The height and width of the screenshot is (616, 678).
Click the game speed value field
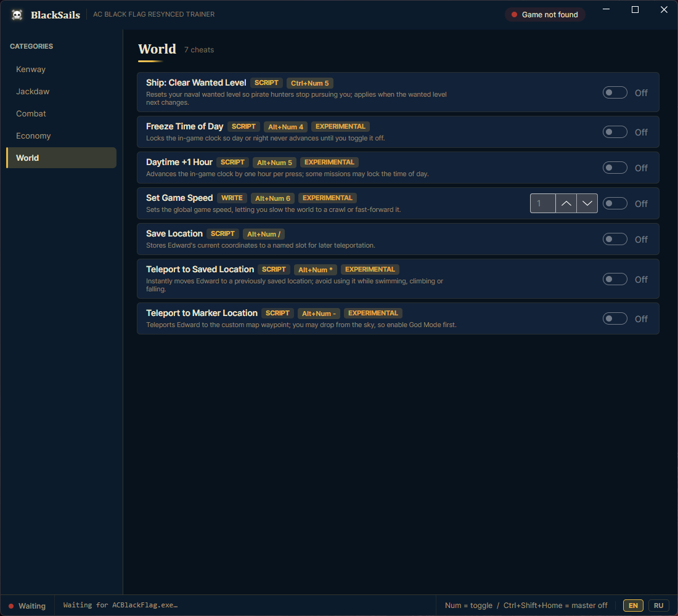coord(543,203)
